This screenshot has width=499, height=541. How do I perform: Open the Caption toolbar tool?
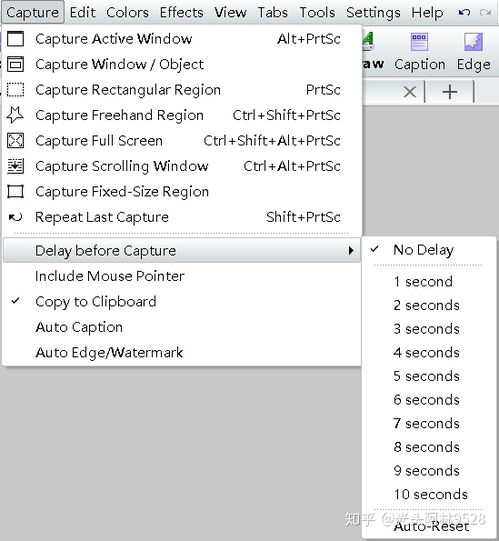coord(420,52)
